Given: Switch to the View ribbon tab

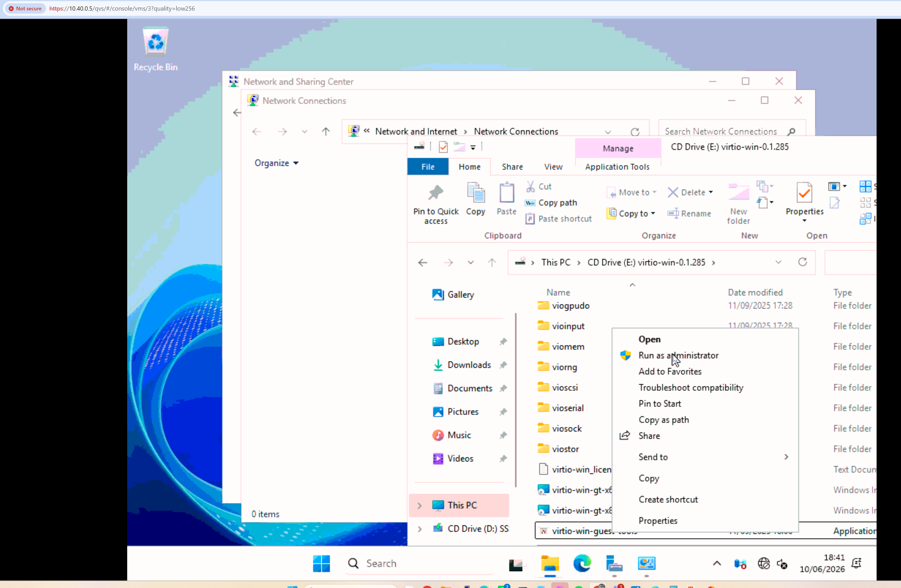Looking at the screenshot, I should [553, 167].
